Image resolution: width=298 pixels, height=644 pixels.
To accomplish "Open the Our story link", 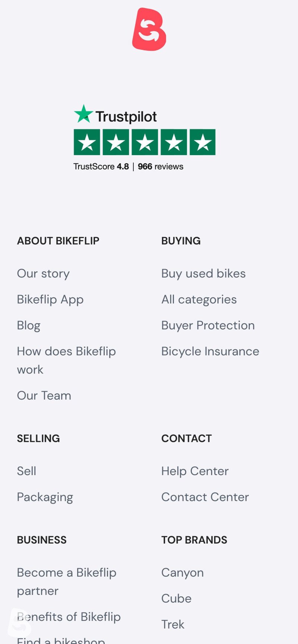I will (x=43, y=273).
